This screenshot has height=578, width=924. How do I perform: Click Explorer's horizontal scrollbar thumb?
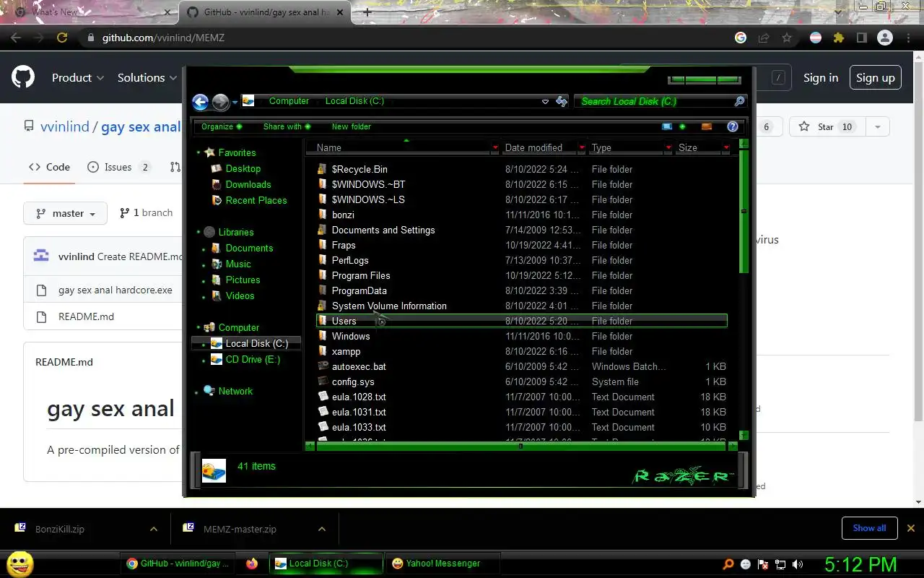pos(520,446)
